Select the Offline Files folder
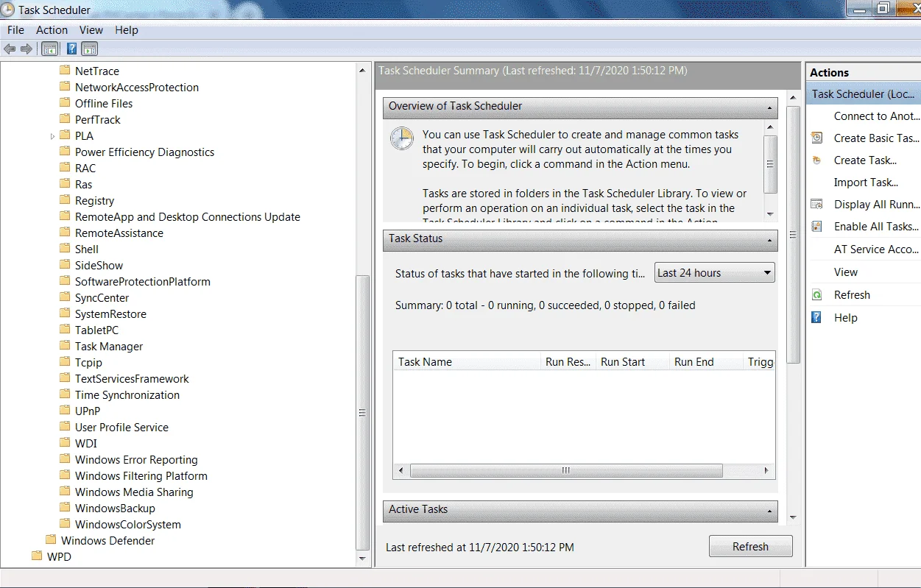The height and width of the screenshot is (588, 921). pyautogui.click(x=104, y=103)
